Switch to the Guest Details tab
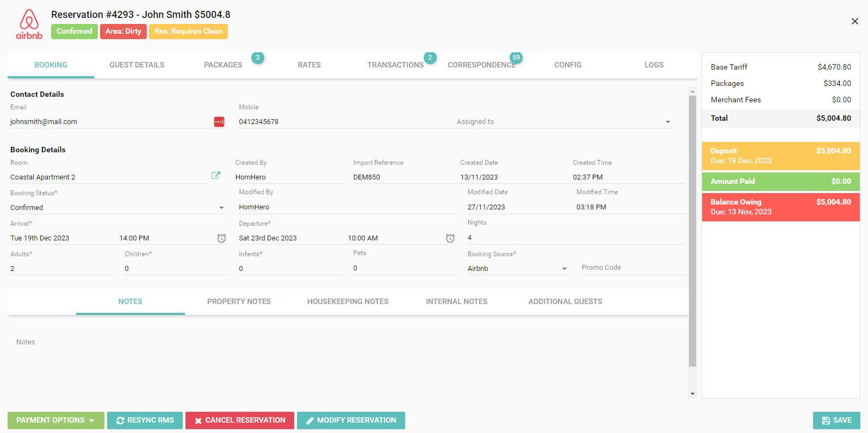The image size is (868, 433). coord(137,65)
